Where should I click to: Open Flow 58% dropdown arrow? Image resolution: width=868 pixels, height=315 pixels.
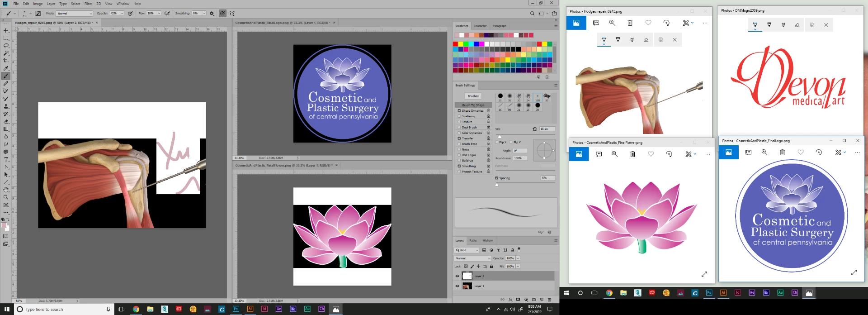pyautogui.click(x=159, y=14)
